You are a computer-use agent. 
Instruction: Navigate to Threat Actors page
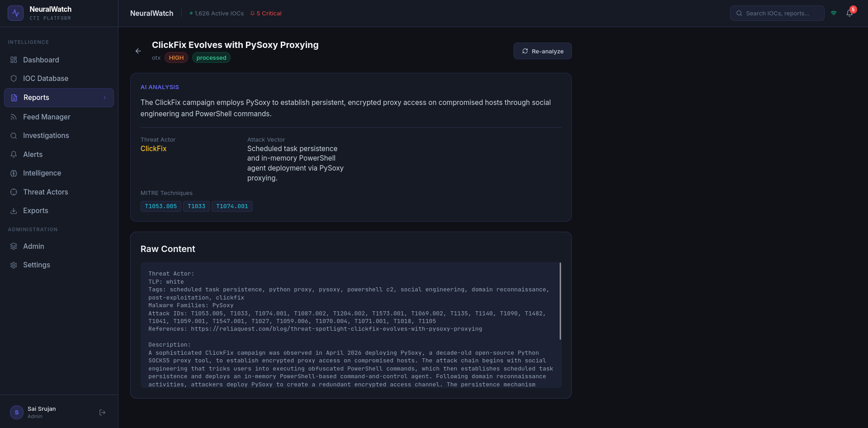point(59,192)
